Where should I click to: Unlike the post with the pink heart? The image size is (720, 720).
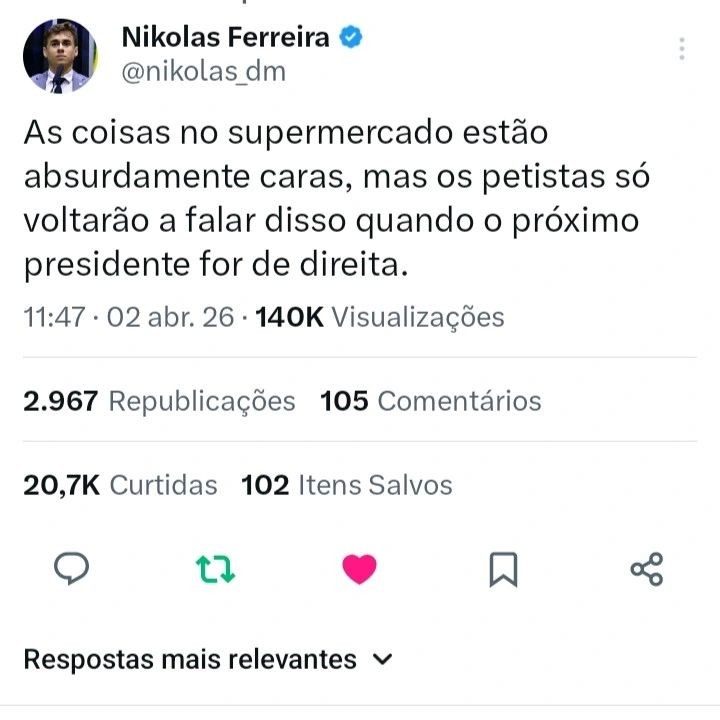[x=359, y=569]
